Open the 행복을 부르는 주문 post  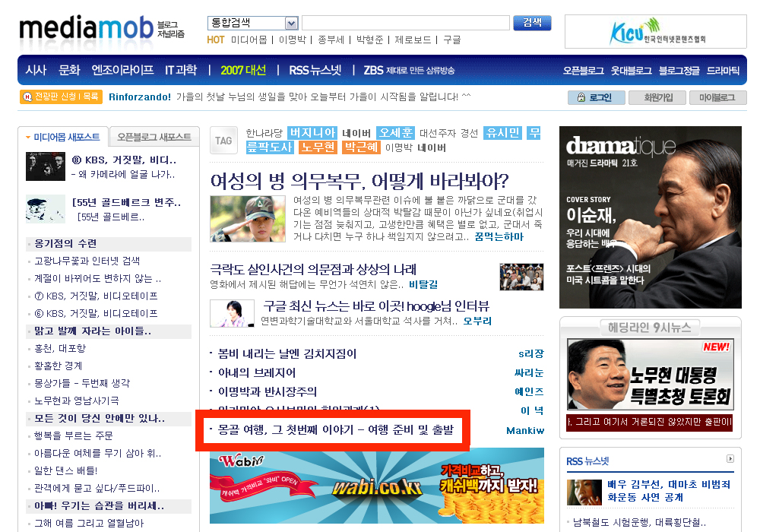(73, 435)
